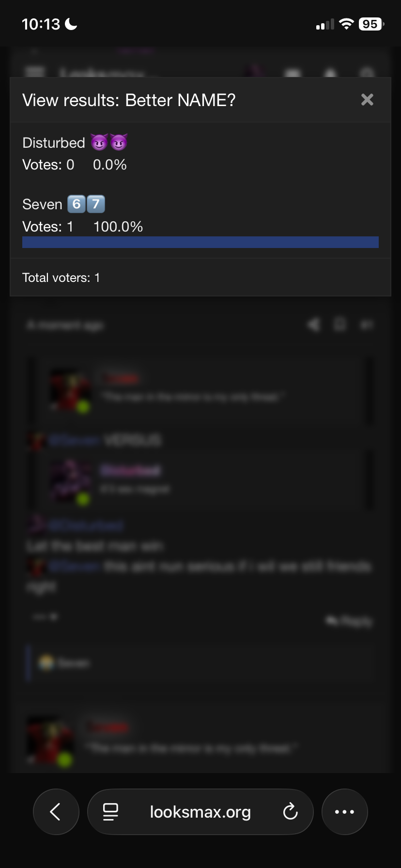
Task: Tap the blurred Reply button
Action: point(349,621)
